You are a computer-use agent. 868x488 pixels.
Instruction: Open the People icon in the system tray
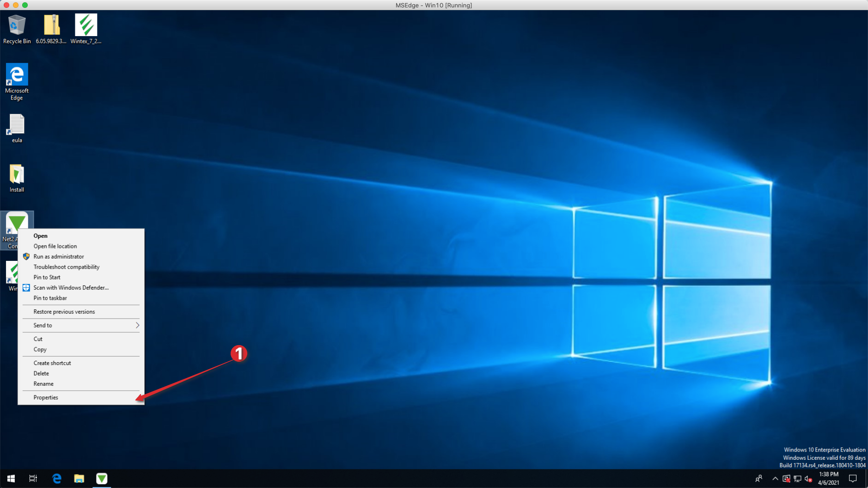pos(759,478)
